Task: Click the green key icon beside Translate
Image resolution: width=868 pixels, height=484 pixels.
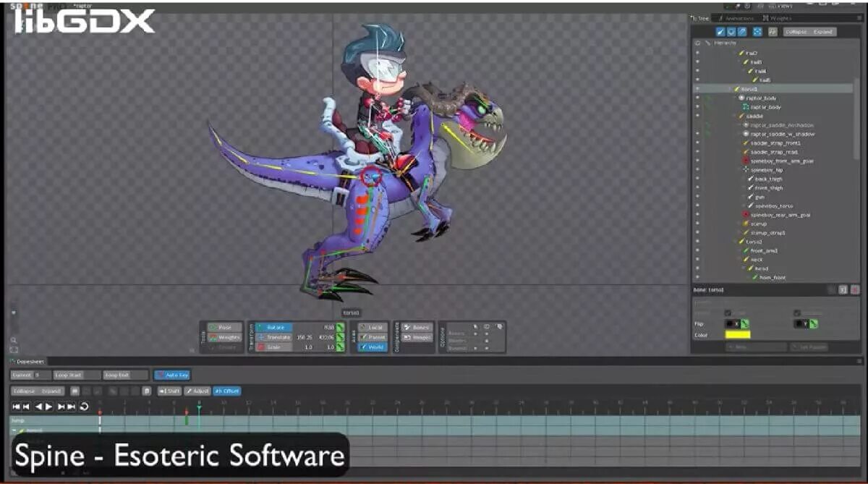Action: pyautogui.click(x=340, y=337)
